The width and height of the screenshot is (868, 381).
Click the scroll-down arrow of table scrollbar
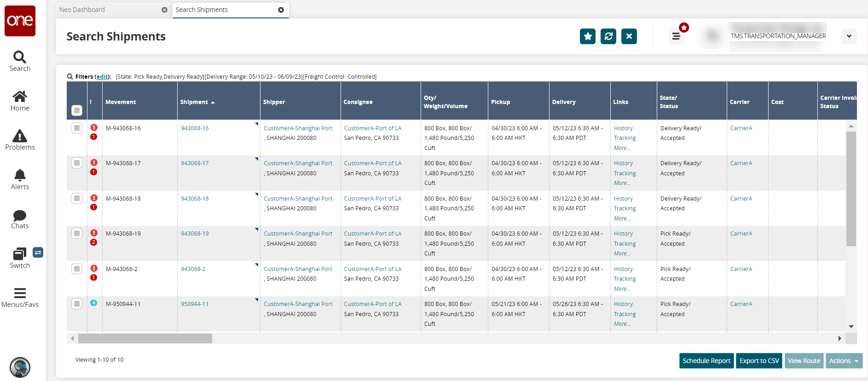click(851, 326)
